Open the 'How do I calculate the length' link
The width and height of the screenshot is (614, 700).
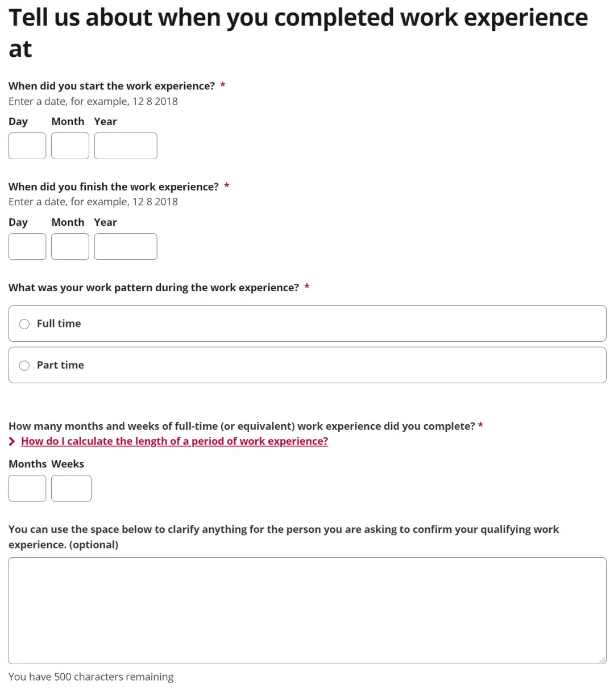tap(174, 441)
